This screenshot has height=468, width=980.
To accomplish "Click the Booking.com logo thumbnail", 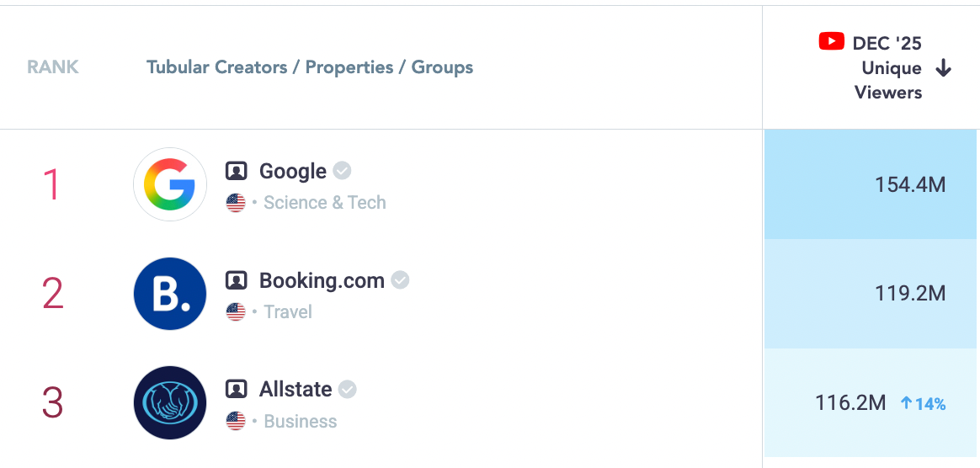I will [x=170, y=294].
